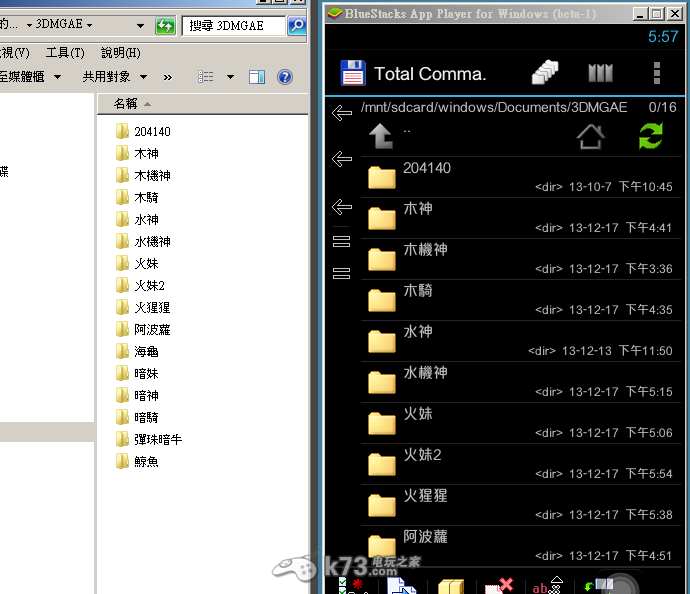Screen dimensions: 690x594
Task: Click the /mnt/sdcard path bar
Action: [494, 107]
